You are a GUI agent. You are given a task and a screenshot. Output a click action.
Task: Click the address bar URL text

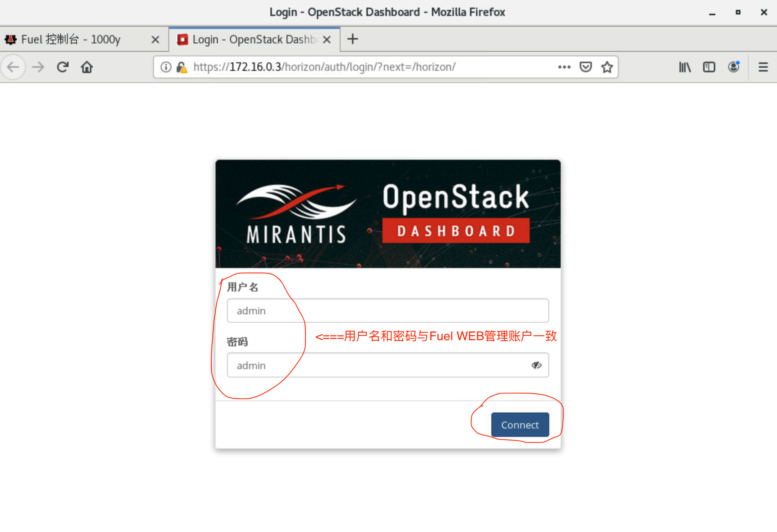coord(324,67)
